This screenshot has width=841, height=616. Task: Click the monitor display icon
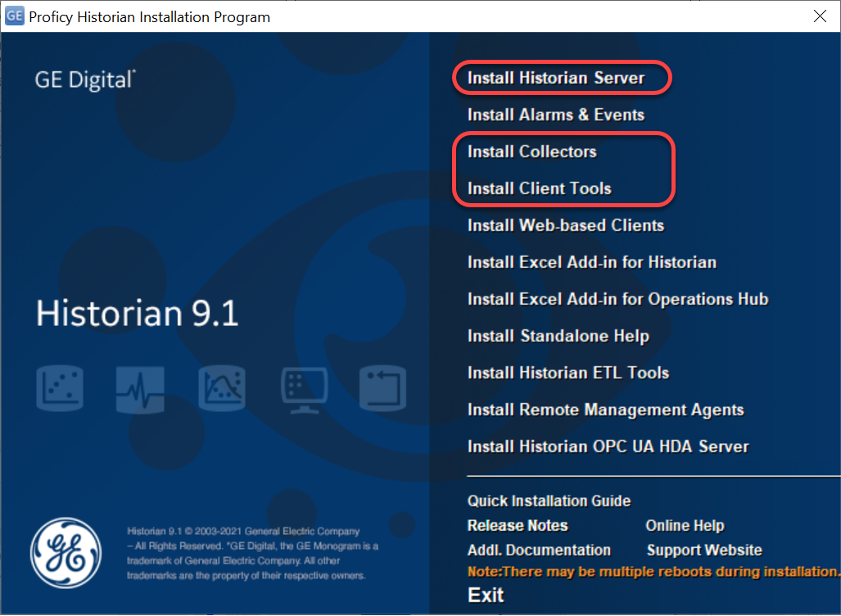[x=304, y=390]
